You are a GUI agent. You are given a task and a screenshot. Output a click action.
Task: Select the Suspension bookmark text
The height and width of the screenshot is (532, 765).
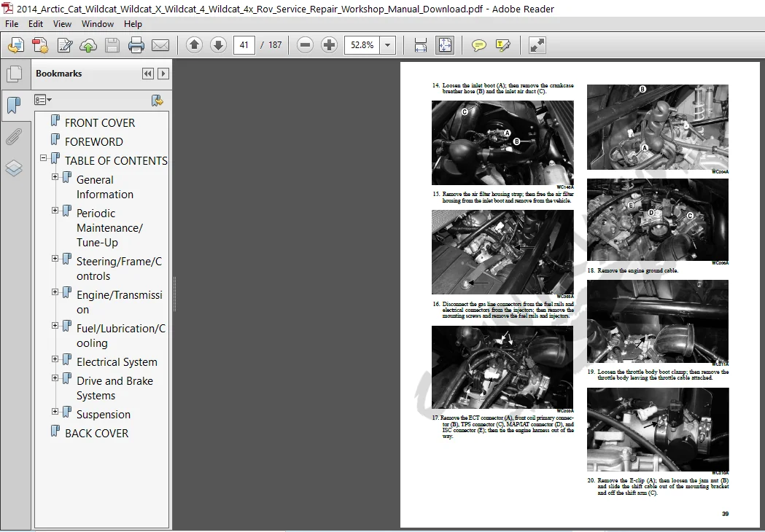click(104, 415)
